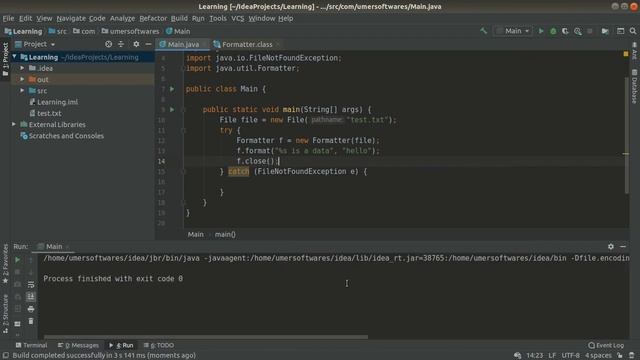Click the status bar tool windows toggle icon
640x360 pixels.
pos(6,356)
